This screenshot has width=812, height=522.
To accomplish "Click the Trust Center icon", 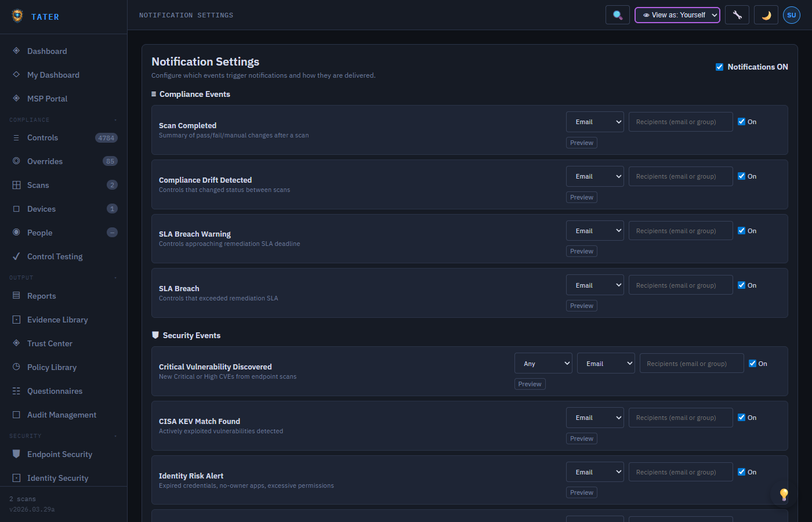I will tap(16, 343).
